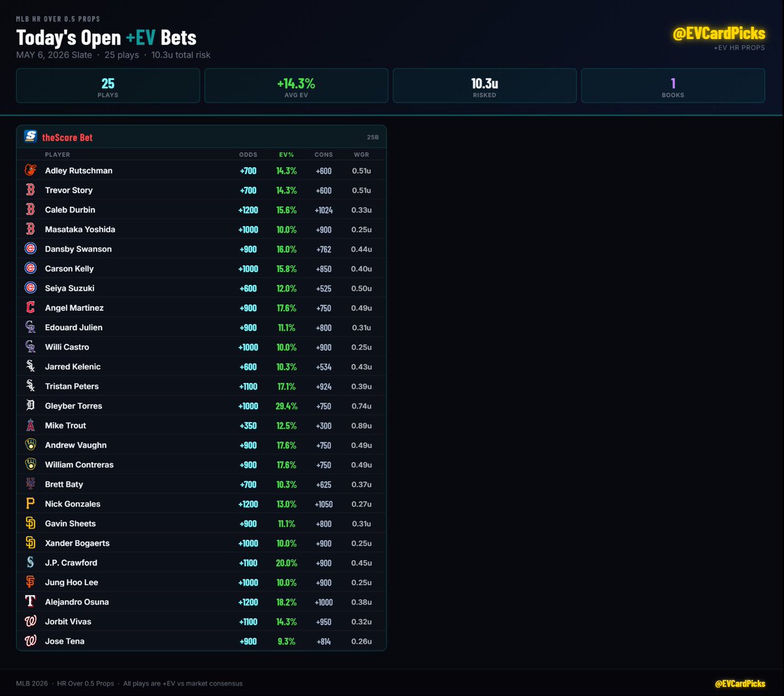Click the theScore Bet logo icon
The width and height of the screenshot is (784, 696).
(x=31, y=136)
